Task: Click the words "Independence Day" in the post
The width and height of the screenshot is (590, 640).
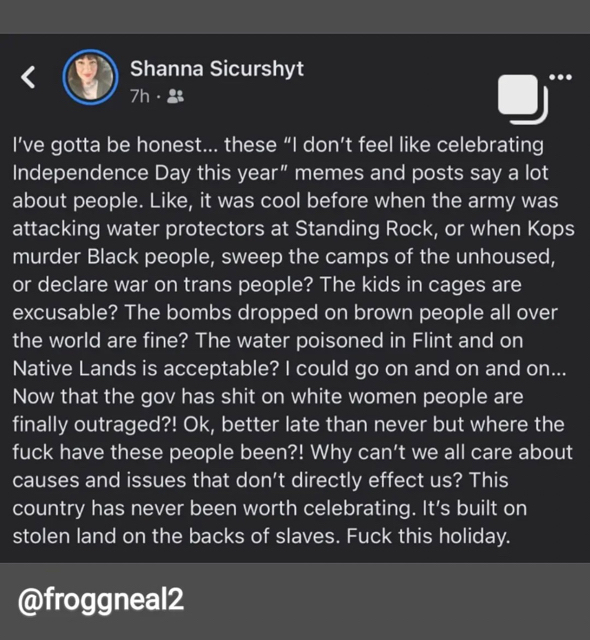Action: click(101, 173)
